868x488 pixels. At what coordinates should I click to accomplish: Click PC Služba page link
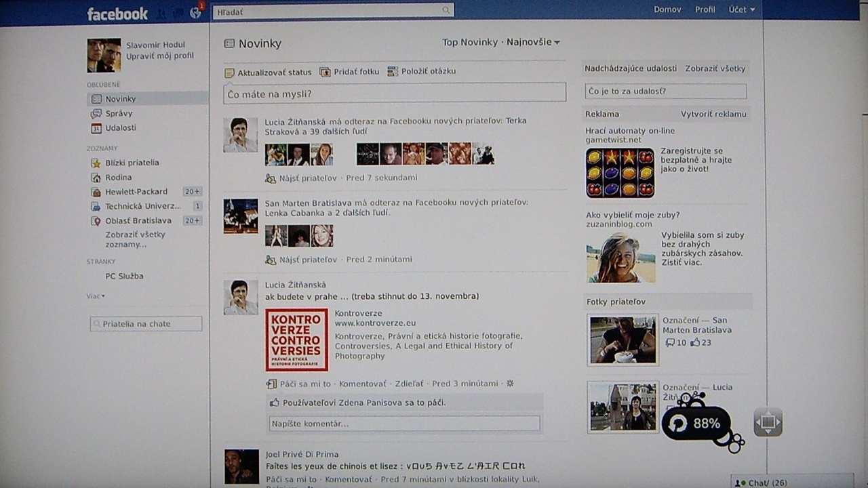(124, 277)
